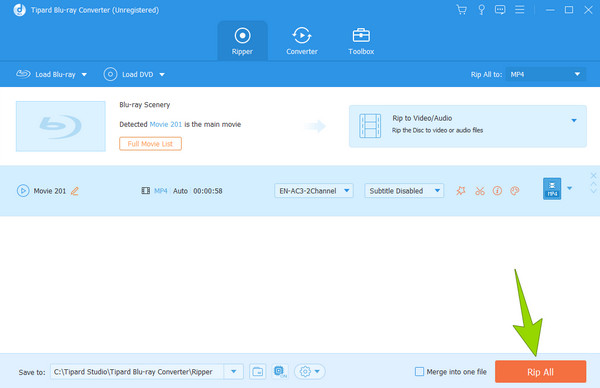Click the register key icon
This screenshot has width=600, height=388.
[x=481, y=10]
